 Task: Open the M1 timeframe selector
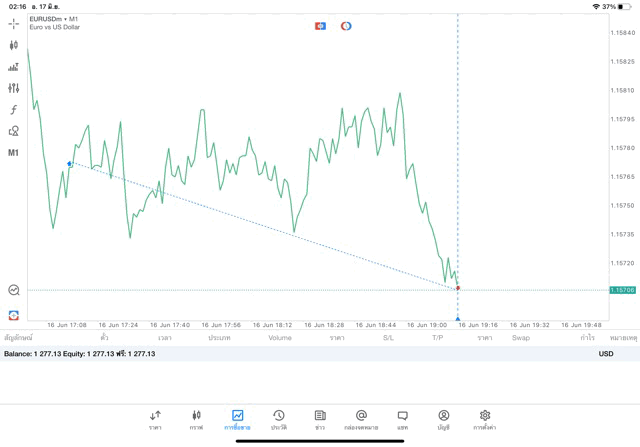click(14, 153)
